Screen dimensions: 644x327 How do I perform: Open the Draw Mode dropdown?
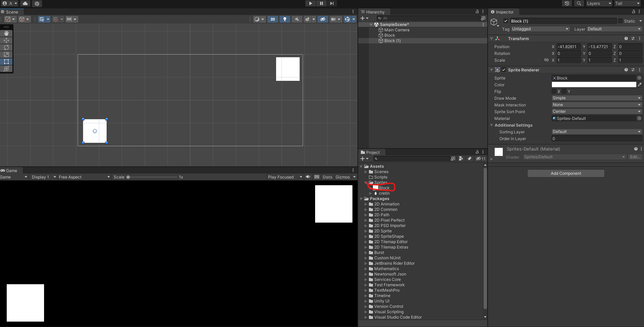(597, 98)
